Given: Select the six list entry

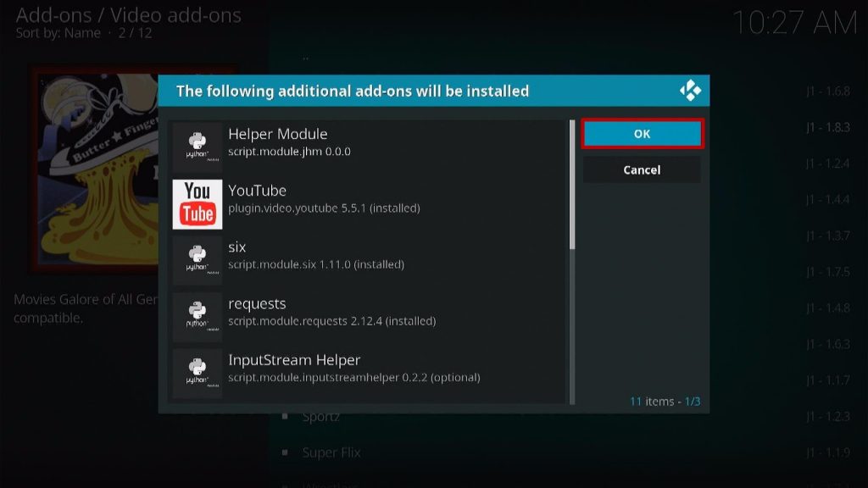Looking at the screenshot, I should tap(368, 261).
